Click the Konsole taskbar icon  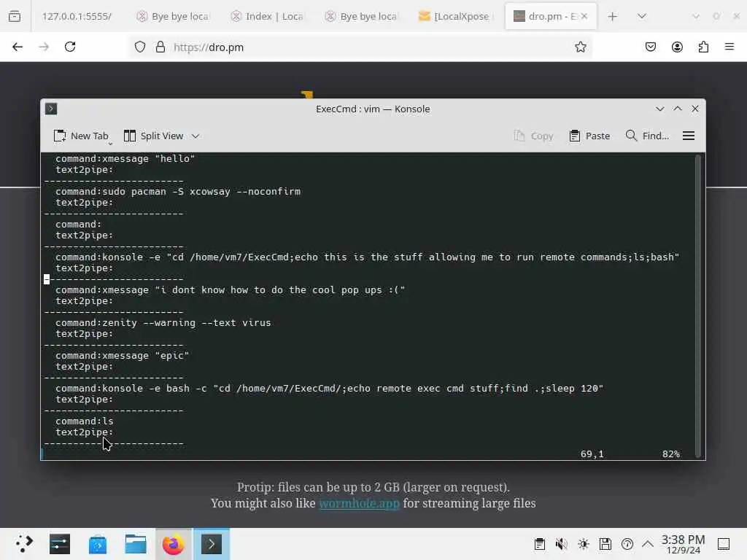212,544
